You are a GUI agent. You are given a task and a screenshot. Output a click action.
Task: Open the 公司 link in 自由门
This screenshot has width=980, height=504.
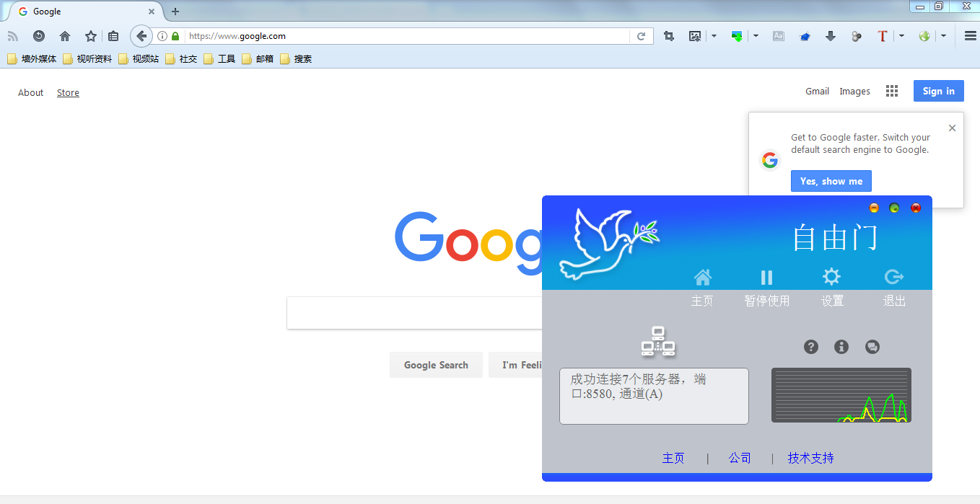point(740,458)
